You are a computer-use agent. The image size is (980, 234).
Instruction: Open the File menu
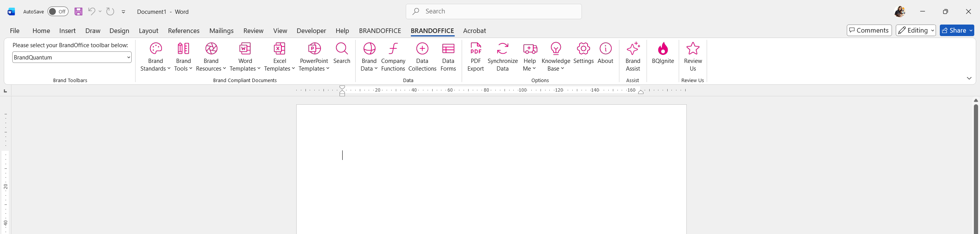(15, 31)
